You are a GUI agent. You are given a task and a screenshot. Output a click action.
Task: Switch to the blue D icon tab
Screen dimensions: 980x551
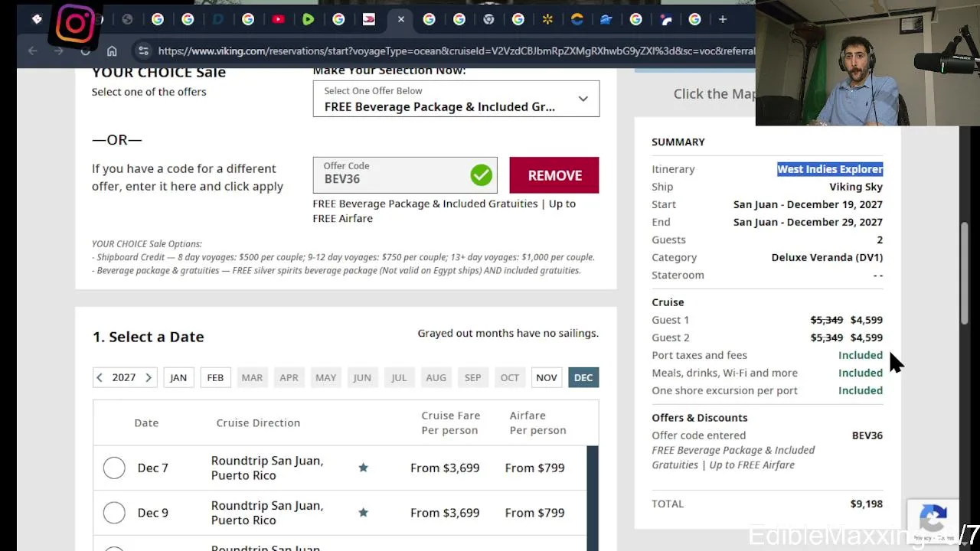point(217,19)
